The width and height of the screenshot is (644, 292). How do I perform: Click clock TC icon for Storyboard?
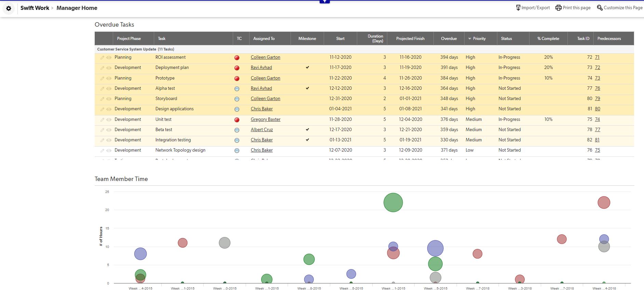(237, 99)
